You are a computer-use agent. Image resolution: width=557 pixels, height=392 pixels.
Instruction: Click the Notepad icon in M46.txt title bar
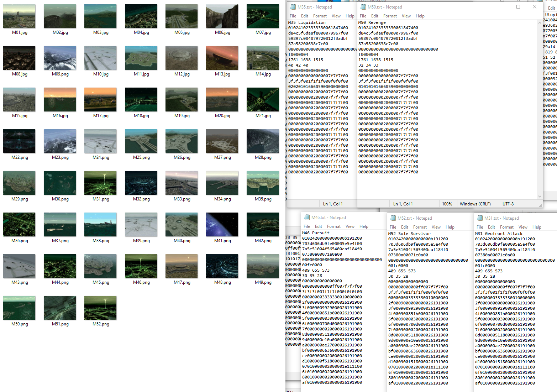coord(306,217)
